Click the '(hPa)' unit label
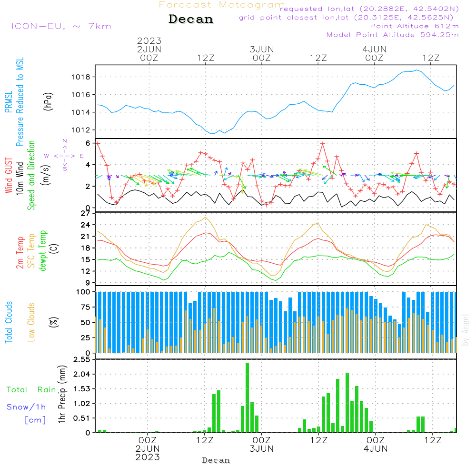 49,101
